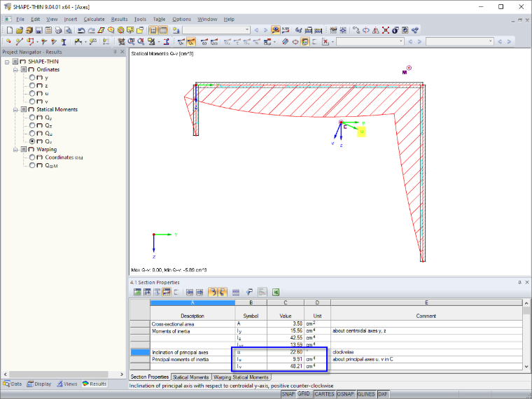Open the Results menu
Screen dimensions: 532x399
click(119, 20)
